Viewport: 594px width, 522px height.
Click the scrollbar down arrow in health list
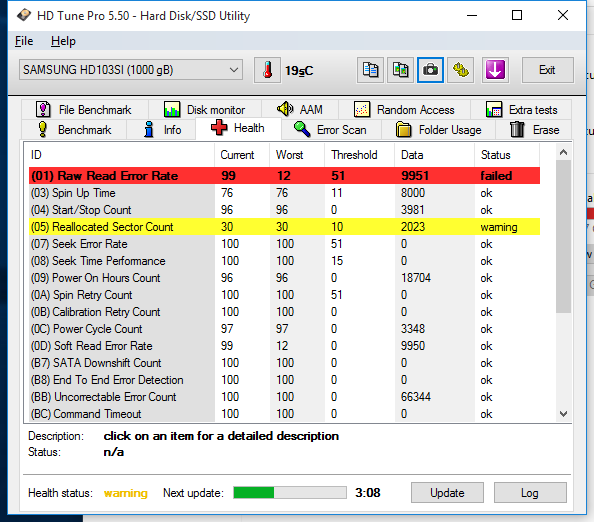(x=563, y=414)
